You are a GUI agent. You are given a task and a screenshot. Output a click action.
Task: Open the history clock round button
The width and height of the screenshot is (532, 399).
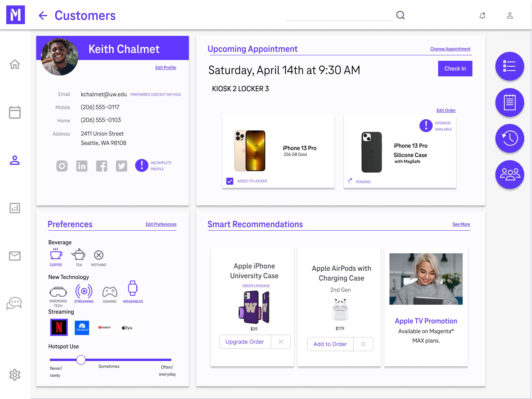(x=510, y=138)
